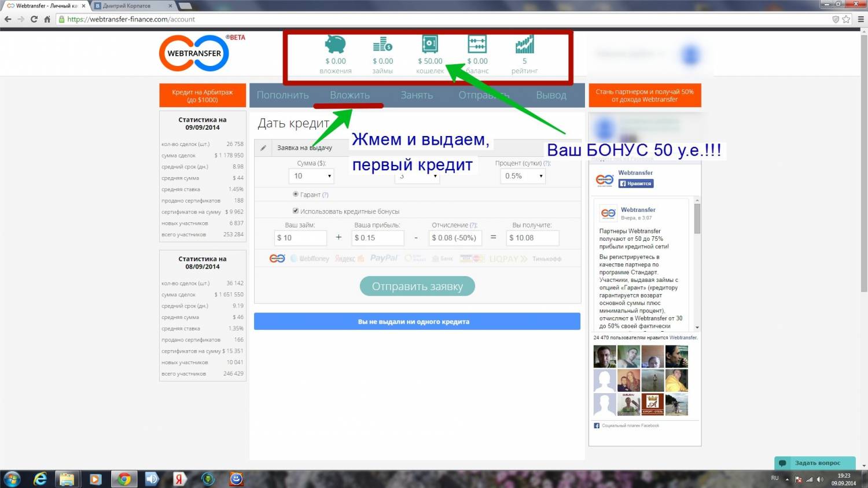Viewport: 868px width, 488px height.
Task: Click the RU language indicator in tray
Action: 775,478
